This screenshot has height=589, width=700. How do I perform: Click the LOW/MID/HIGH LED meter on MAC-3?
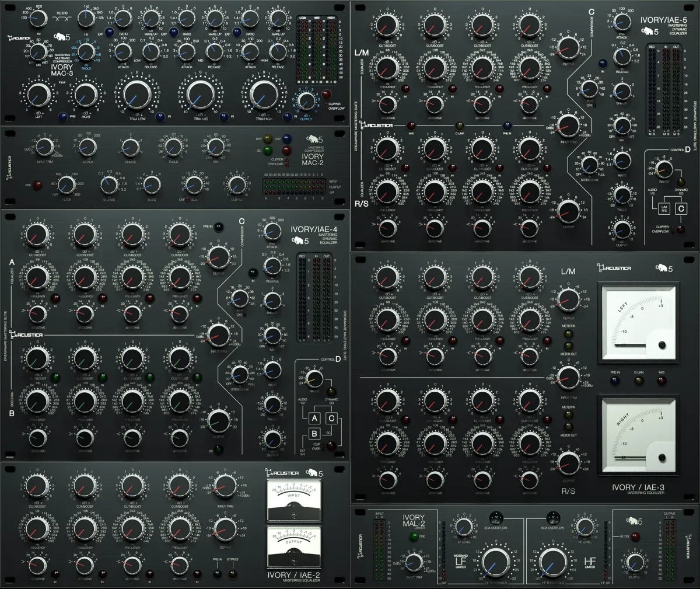(318, 51)
